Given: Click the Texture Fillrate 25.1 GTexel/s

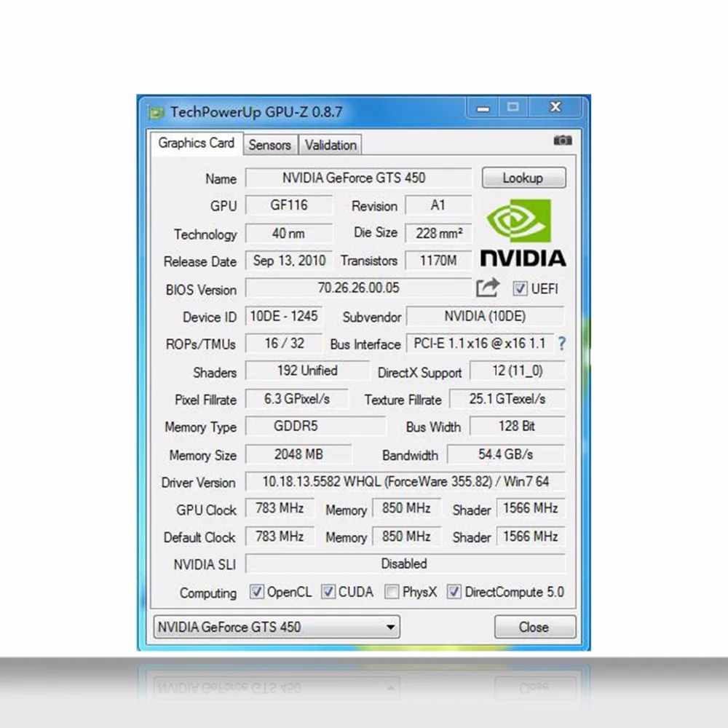Looking at the screenshot, I should pyautogui.click(x=507, y=398).
